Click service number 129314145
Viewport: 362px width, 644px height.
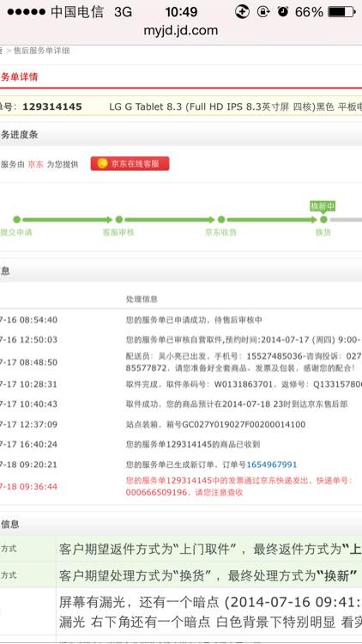coord(52,106)
